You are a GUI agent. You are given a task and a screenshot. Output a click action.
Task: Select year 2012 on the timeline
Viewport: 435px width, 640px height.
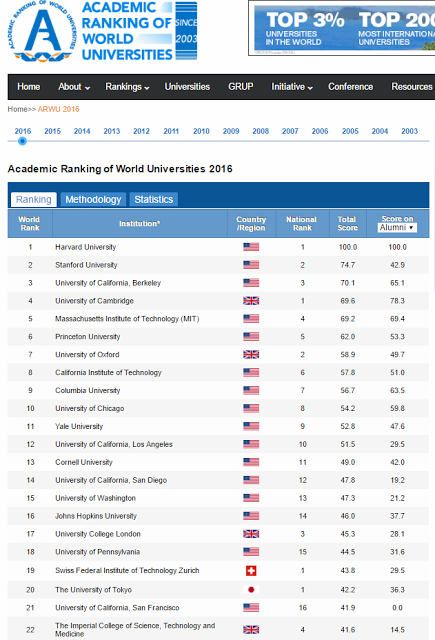142,131
